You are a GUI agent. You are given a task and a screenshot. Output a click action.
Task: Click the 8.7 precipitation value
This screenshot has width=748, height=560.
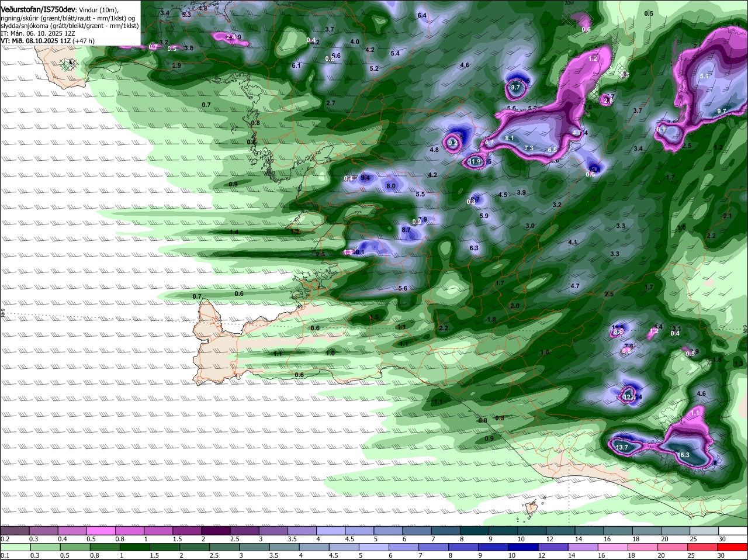click(x=407, y=230)
